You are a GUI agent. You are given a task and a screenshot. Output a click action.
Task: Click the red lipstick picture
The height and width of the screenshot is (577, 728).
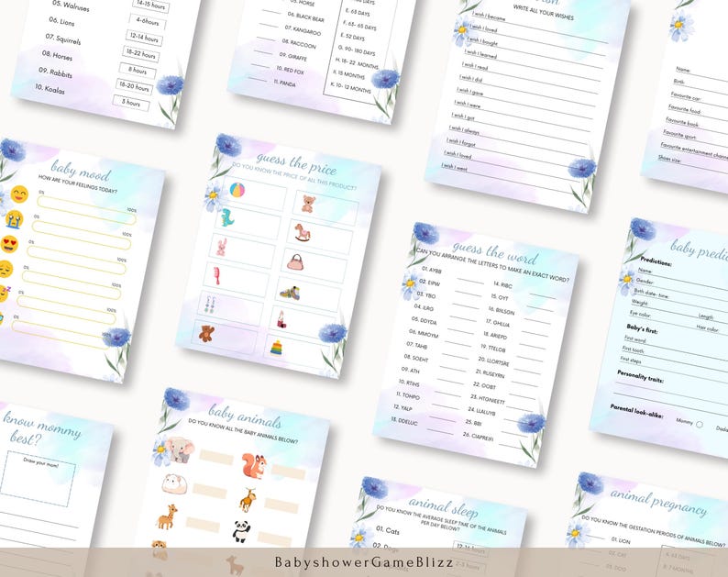281,319
